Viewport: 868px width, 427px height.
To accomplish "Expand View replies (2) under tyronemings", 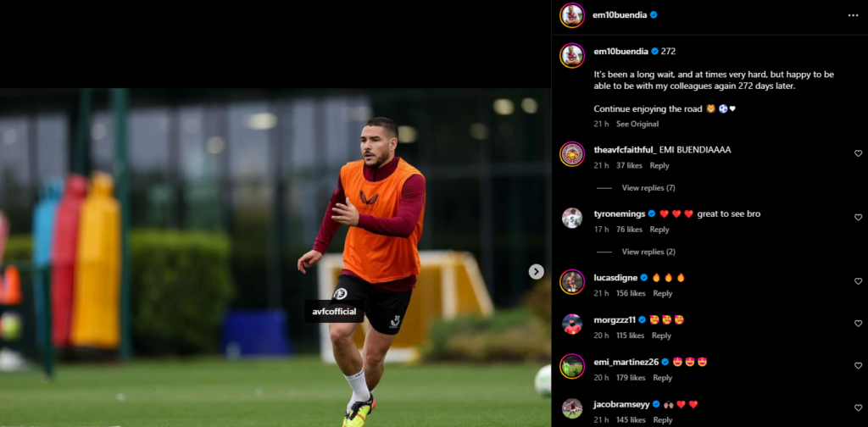I will coord(648,252).
